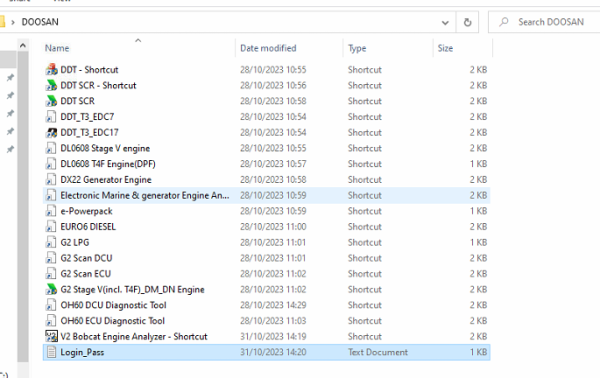
Task: Click the 31/10/2023 14:20 date cell
Action: [273, 352]
